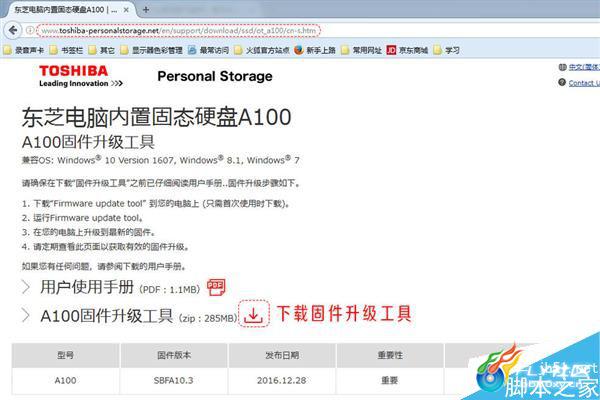Open the 其它 bookmark folder
The width and height of the screenshot is (600, 400).
(x=101, y=50)
